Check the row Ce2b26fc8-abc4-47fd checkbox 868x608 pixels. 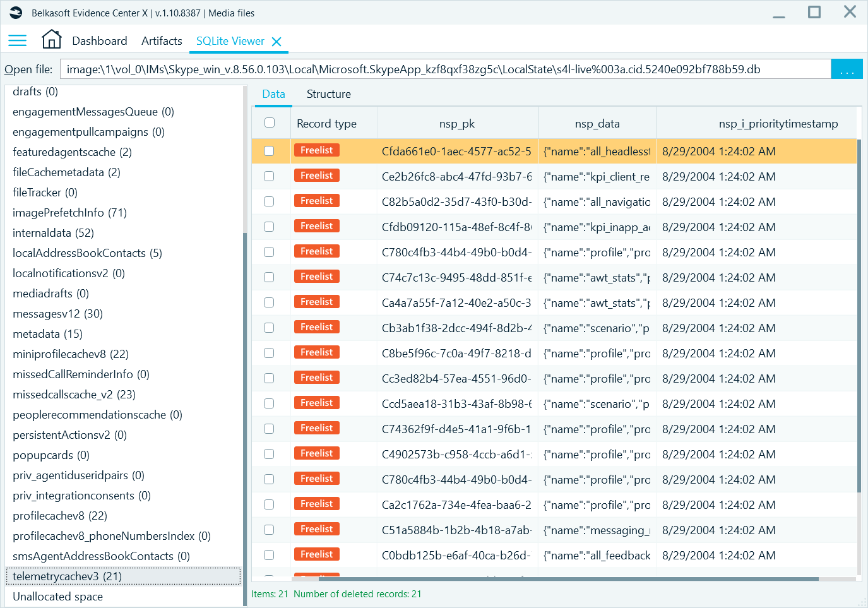(269, 176)
